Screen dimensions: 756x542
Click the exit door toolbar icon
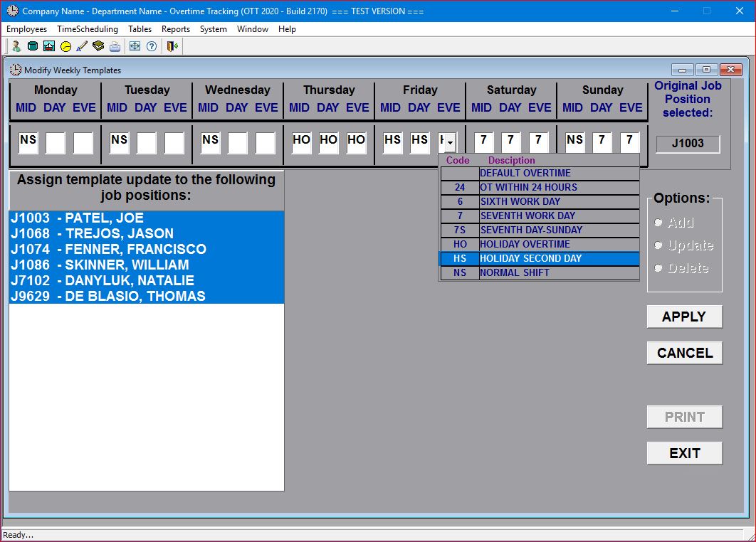[x=172, y=46]
